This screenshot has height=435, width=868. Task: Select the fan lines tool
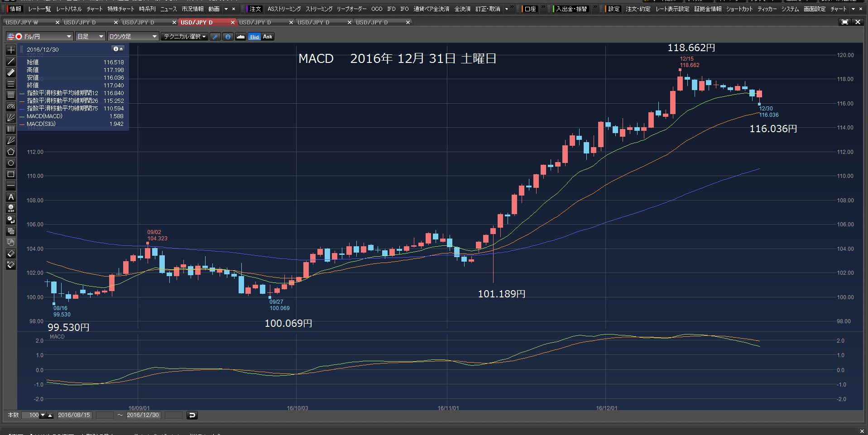coord(11,118)
